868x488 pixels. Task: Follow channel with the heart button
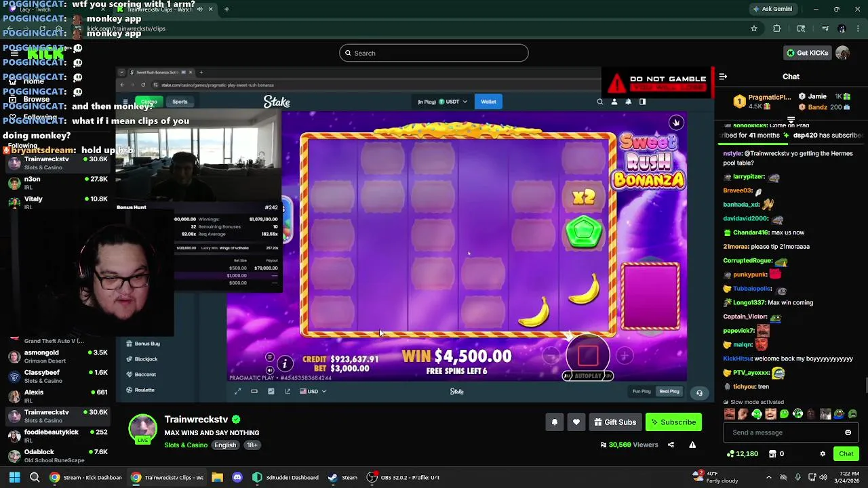click(x=576, y=422)
